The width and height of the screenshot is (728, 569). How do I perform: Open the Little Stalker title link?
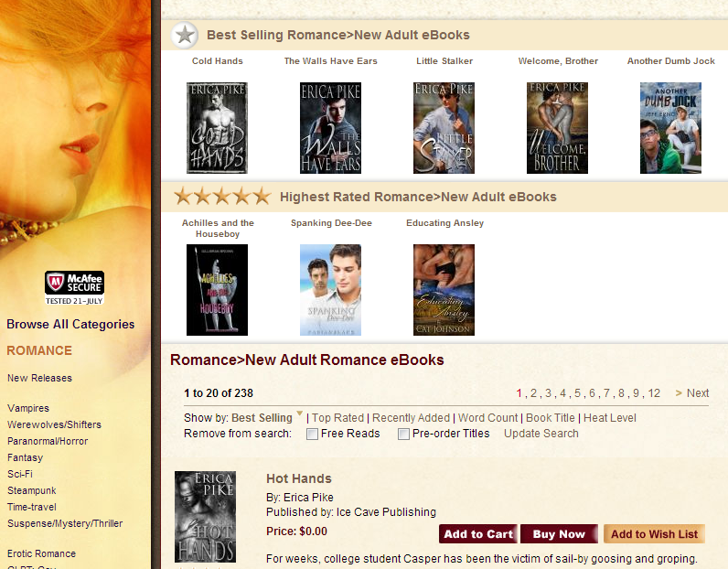coord(444,61)
